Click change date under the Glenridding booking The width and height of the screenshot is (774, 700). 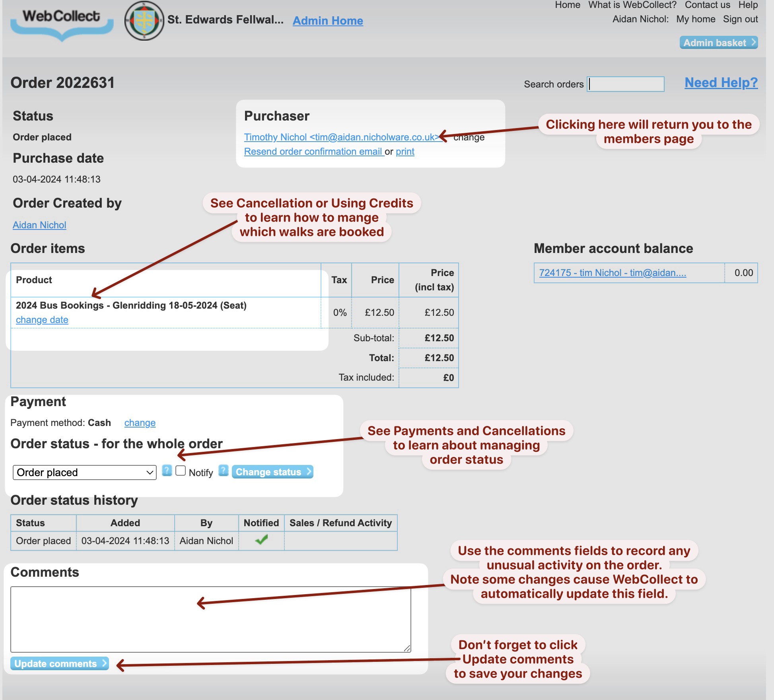(x=42, y=319)
